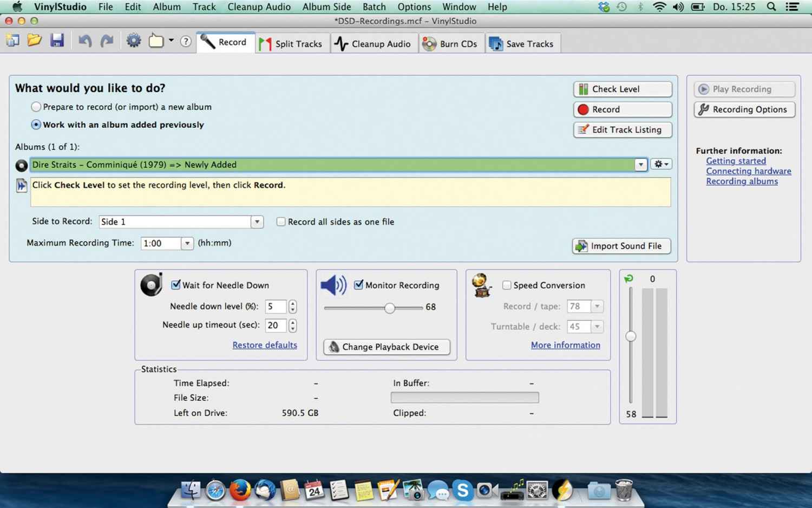Open Maximum Recording Time dropdown
This screenshot has width=812, height=508.
pyautogui.click(x=187, y=243)
